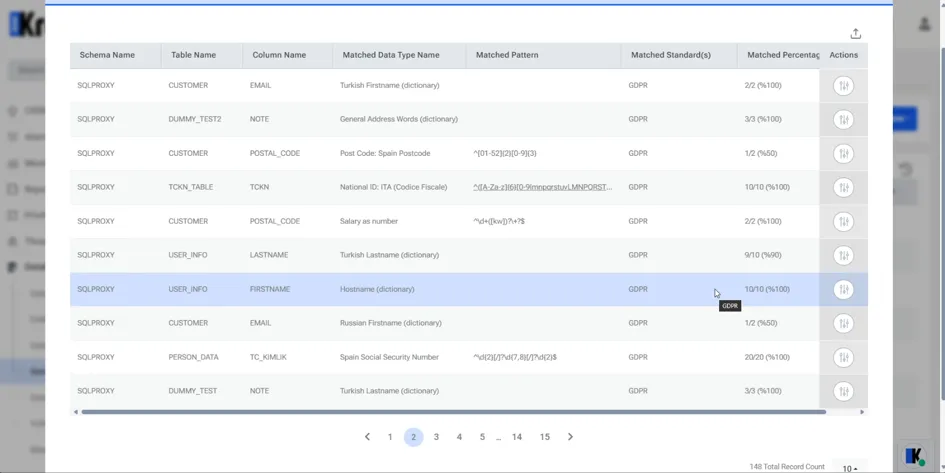Go to page 14
The width and height of the screenshot is (945, 473).
(x=517, y=437)
